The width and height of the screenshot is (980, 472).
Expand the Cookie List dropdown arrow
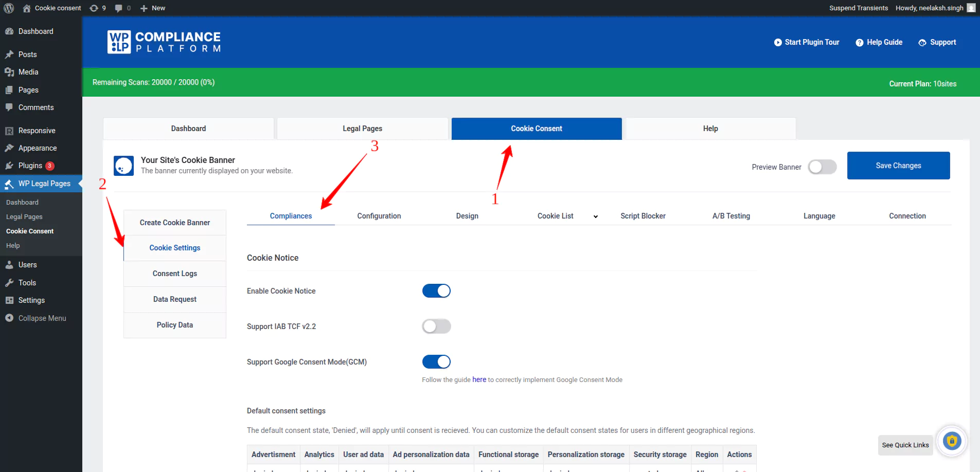596,216
